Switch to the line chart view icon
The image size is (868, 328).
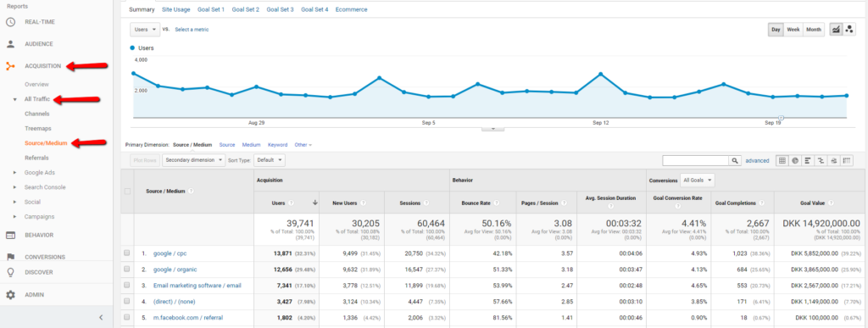(x=835, y=30)
